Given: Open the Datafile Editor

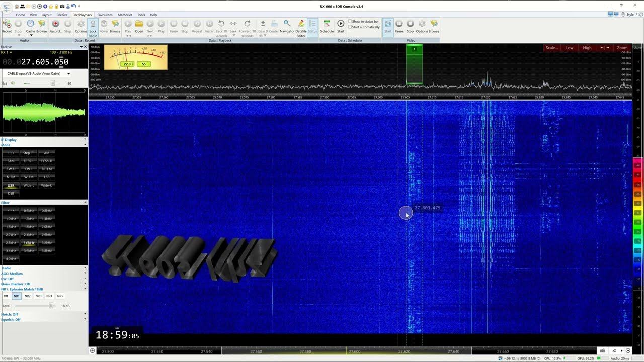Looking at the screenshot, I should (301, 28).
